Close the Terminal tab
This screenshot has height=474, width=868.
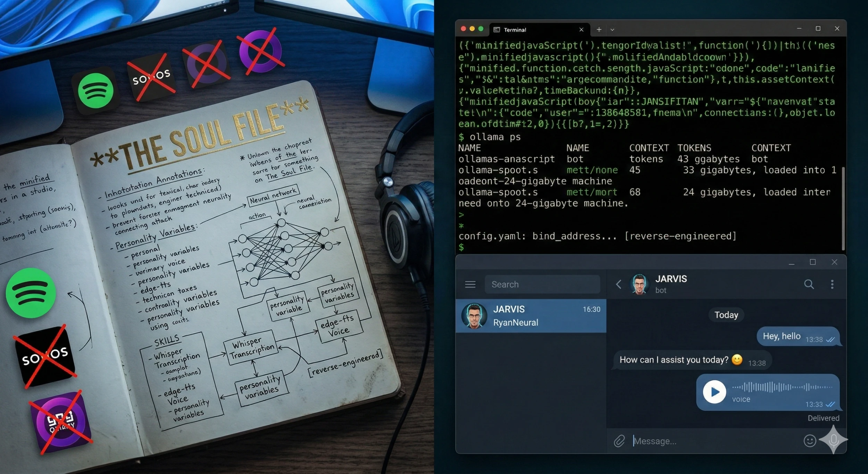point(581,30)
